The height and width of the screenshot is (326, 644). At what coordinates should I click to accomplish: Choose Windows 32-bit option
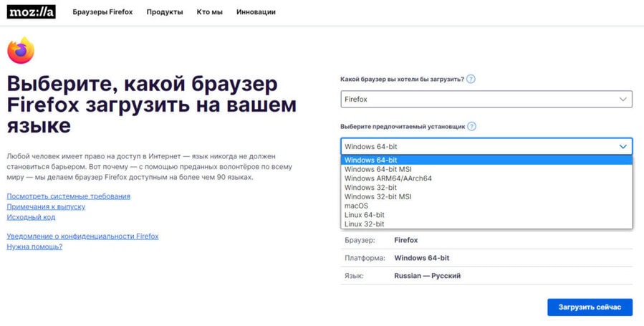[x=486, y=187]
